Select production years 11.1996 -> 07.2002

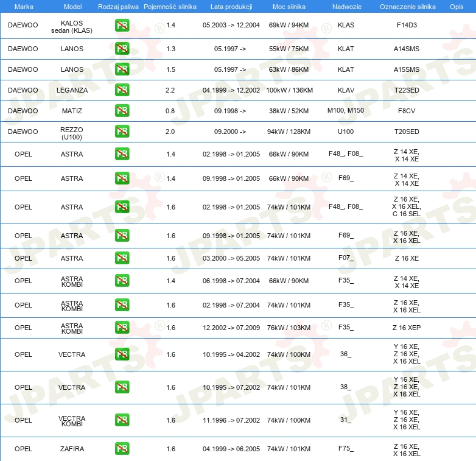pyautogui.click(x=231, y=420)
